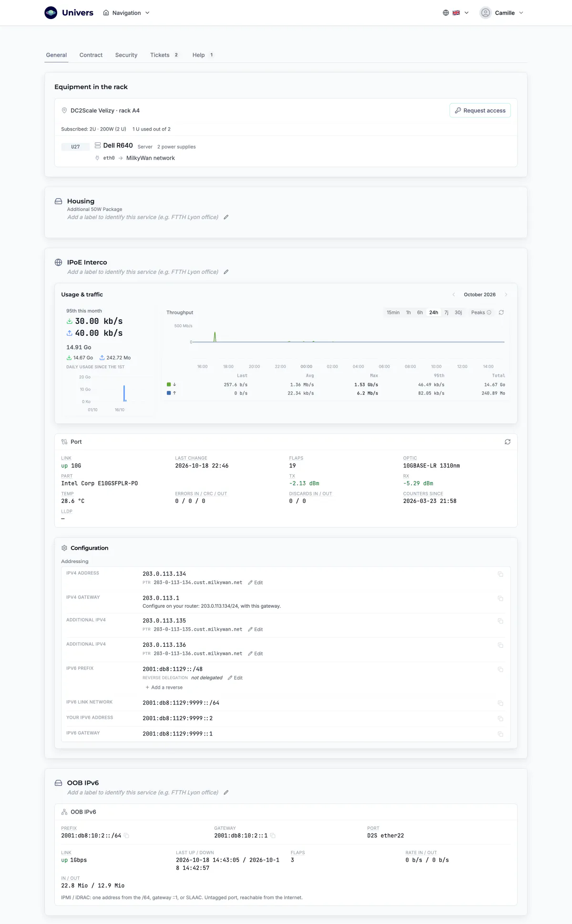Screen dimensions: 572x924
Task: Click the 16/10 daily usage bar
Action: 124,393
